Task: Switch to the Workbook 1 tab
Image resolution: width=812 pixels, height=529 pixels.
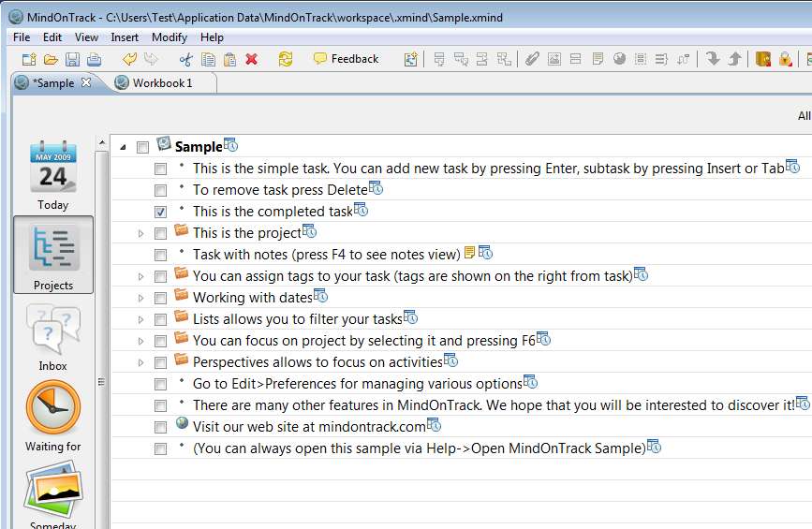Action: pos(161,83)
